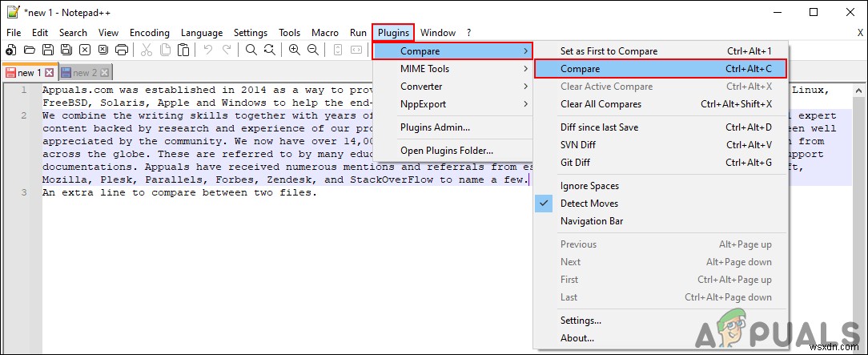
Task: Choose Plugins Admin... entry
Action: coord(435,127)
